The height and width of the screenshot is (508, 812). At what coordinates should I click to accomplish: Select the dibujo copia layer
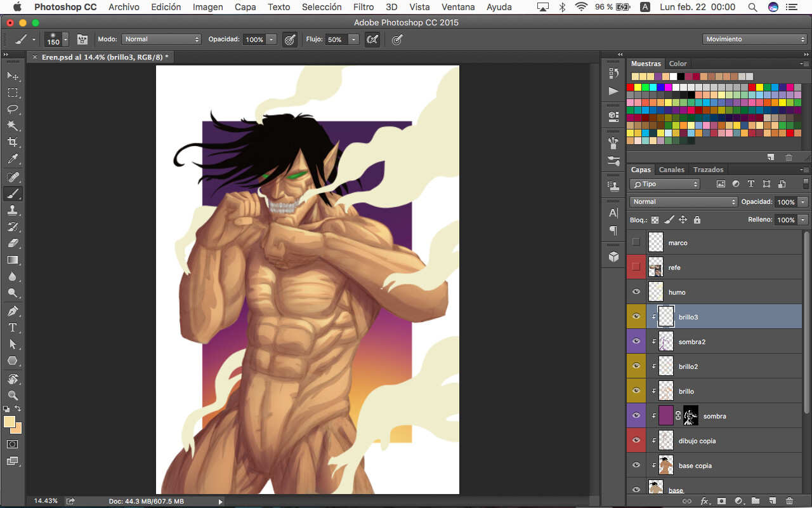click(724, 441)
